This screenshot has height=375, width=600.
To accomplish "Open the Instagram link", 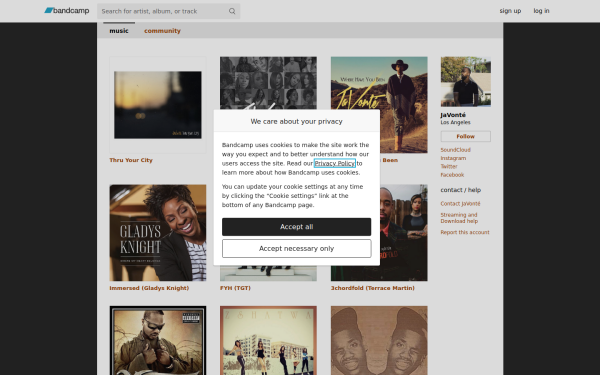I will 453,158.
